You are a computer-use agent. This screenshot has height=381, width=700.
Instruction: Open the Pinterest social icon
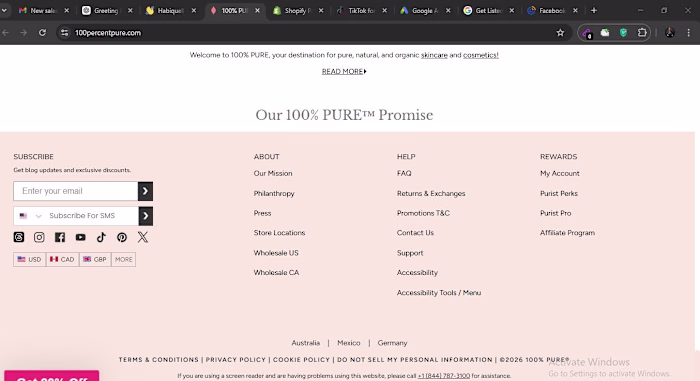(122, 237)
